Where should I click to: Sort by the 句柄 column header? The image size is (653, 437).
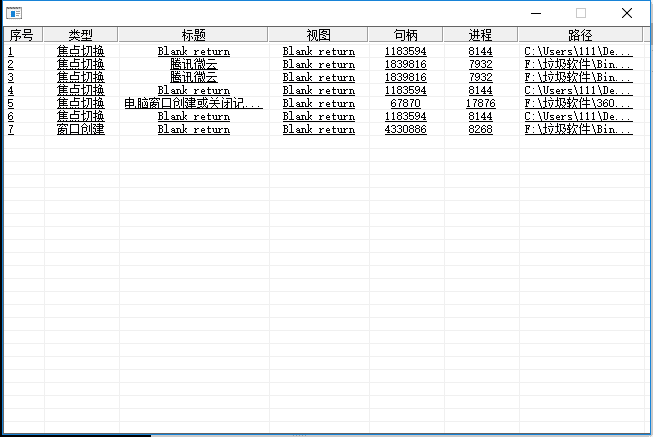pyautogui.click(x=405, y=35)
